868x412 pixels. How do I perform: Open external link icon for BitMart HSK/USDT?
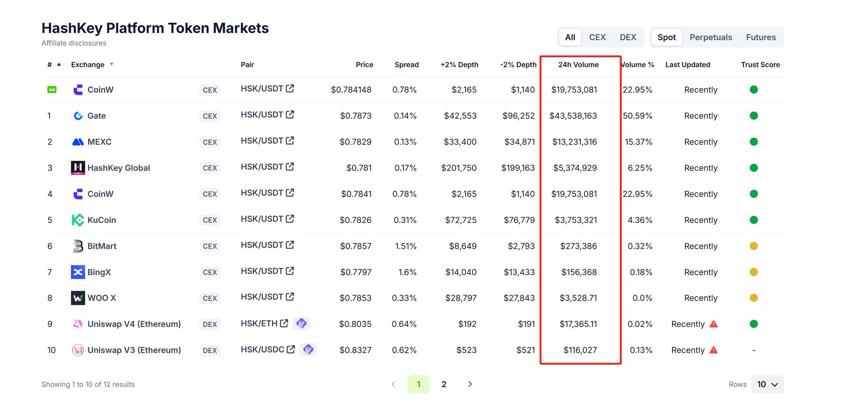pos(290,245)
